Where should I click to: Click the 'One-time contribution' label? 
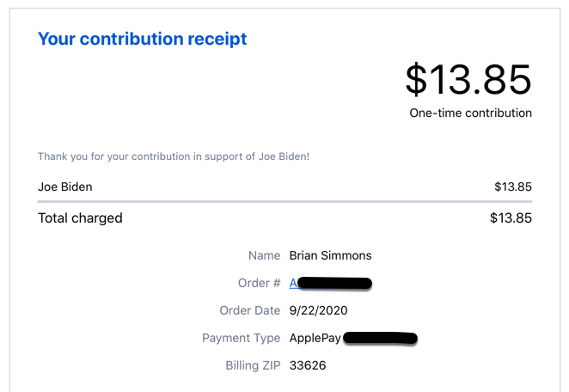pyautogui.click(x=471, y=113)
